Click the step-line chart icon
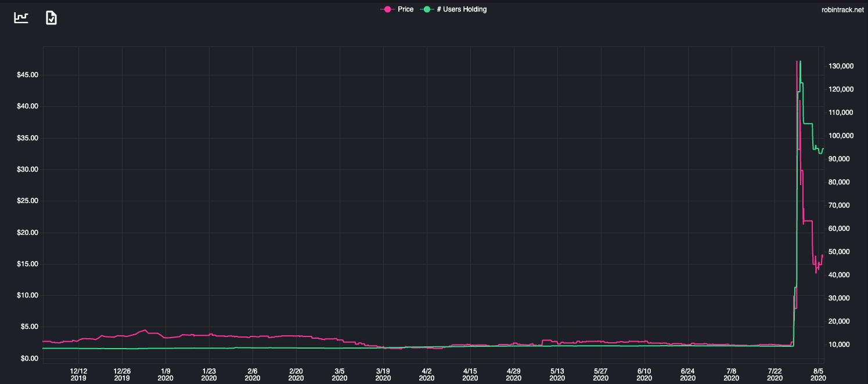The height and width of the screenshot is (384, 868). [x=21, y=18]
